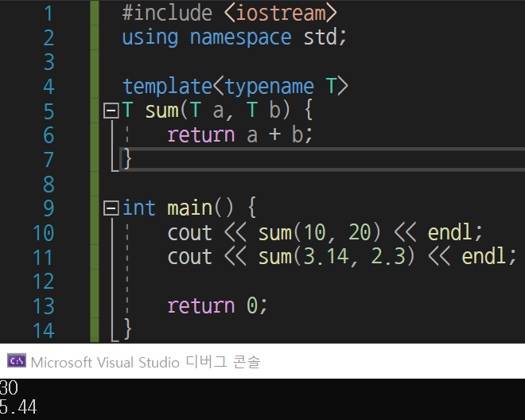Click line number 9 in the gutter
Image resolution: width=525 pixels, height=420 pixels.
point(49,208)
